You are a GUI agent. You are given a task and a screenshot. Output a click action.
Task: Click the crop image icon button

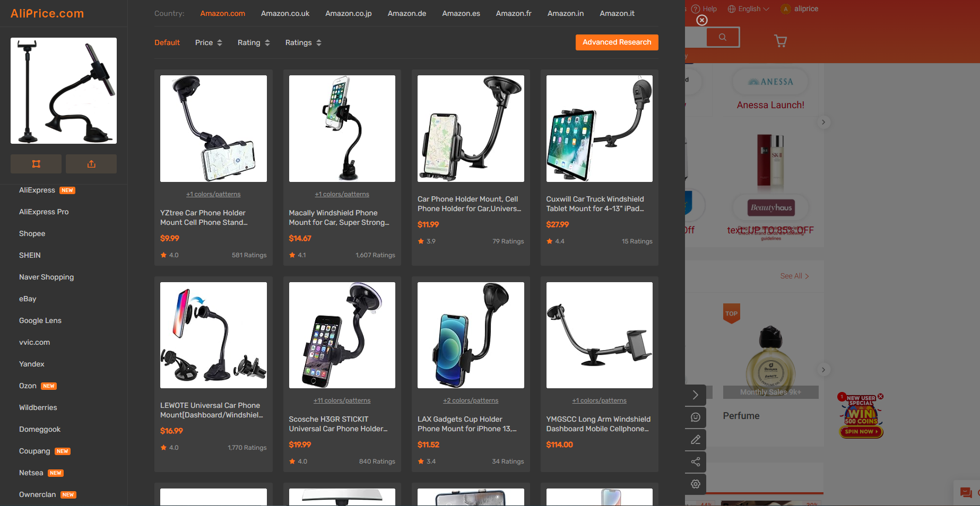pos(36,164)
